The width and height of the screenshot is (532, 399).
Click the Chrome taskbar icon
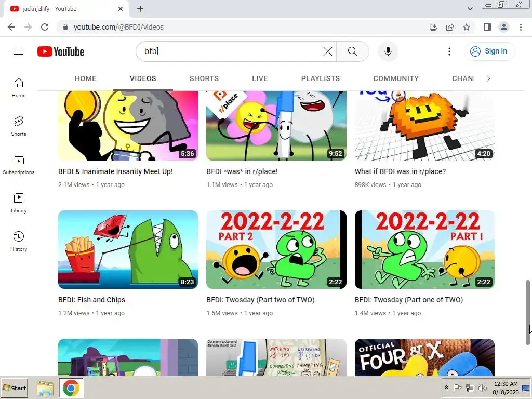coord(71,388)
